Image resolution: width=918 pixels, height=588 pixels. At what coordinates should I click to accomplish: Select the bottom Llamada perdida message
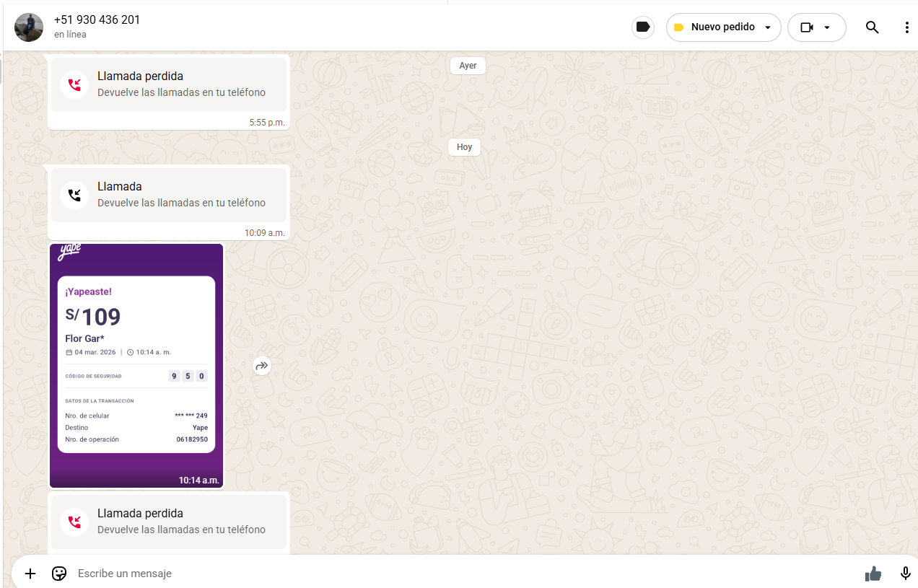[168, 521]
